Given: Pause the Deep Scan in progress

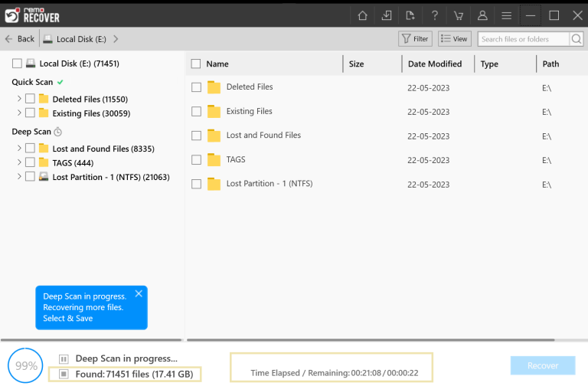Looking at the screenshot, I should click(64, 359).
